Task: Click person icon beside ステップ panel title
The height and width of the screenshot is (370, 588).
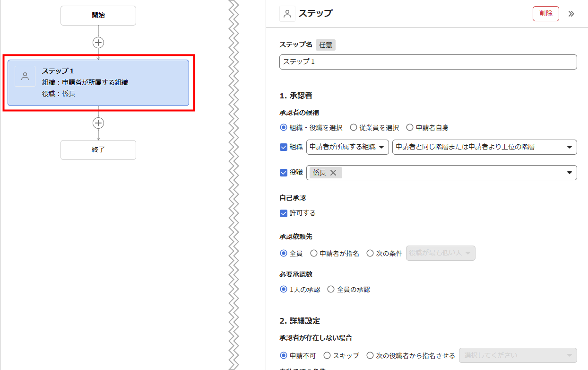Action: tap(287, 14)
